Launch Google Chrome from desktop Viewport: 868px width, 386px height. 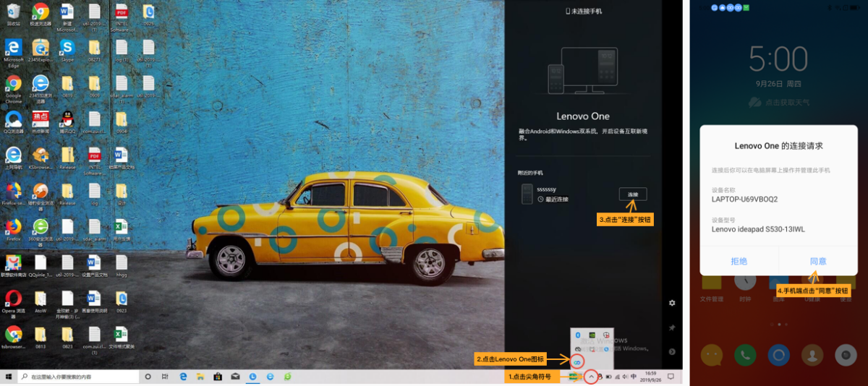(x=13, y=85)
